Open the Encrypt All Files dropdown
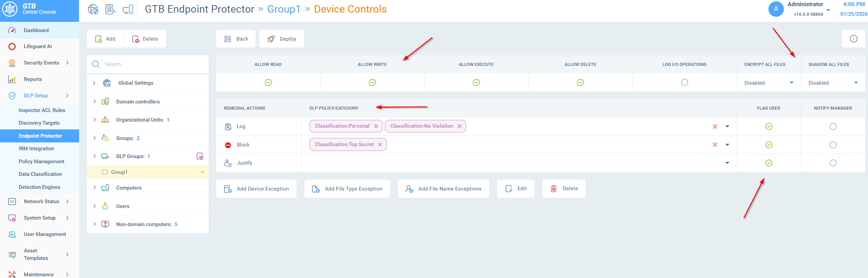The image size is (868, 278). coord(769,83)
